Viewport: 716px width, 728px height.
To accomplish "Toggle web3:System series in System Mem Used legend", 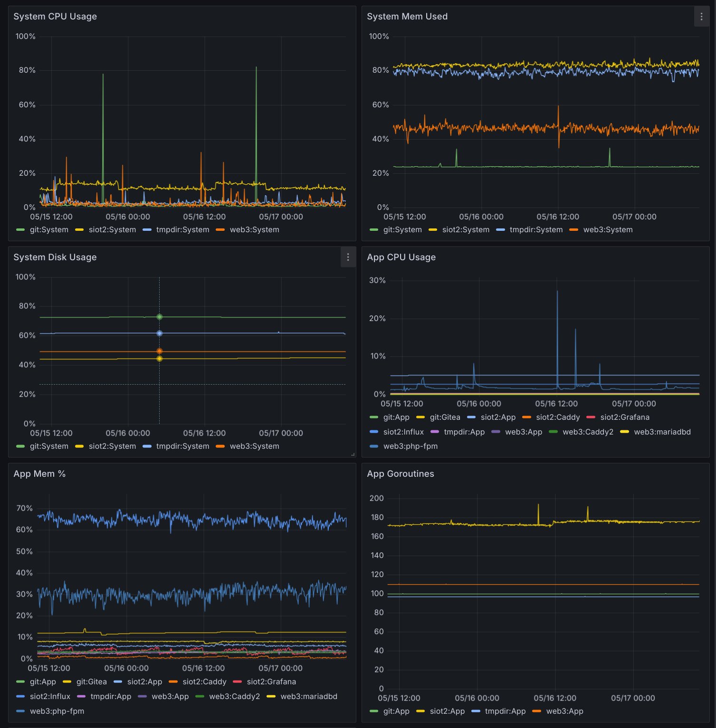I will point(608,230).
